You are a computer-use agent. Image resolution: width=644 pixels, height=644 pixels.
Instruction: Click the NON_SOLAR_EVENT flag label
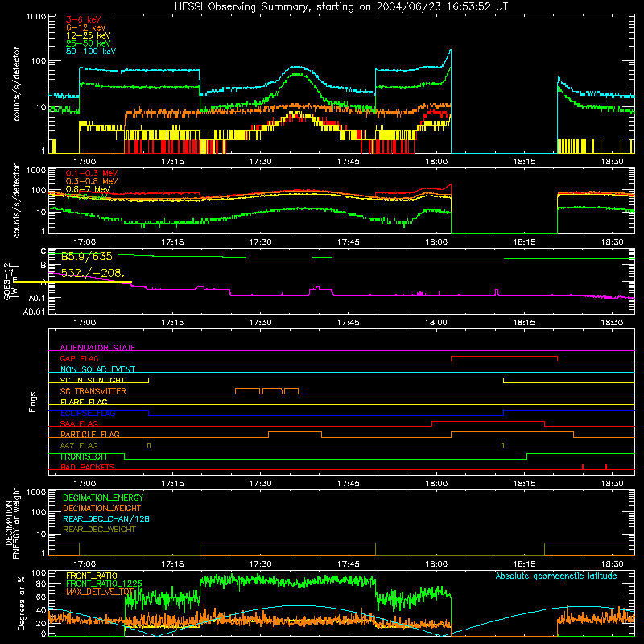coord(97,369)
